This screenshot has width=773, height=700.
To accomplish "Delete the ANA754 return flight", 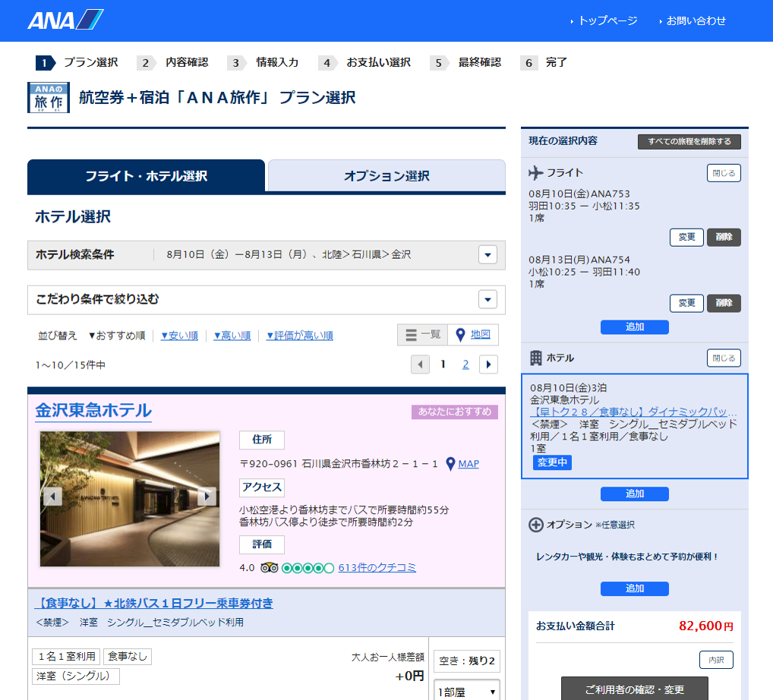I will pos(724,303).
